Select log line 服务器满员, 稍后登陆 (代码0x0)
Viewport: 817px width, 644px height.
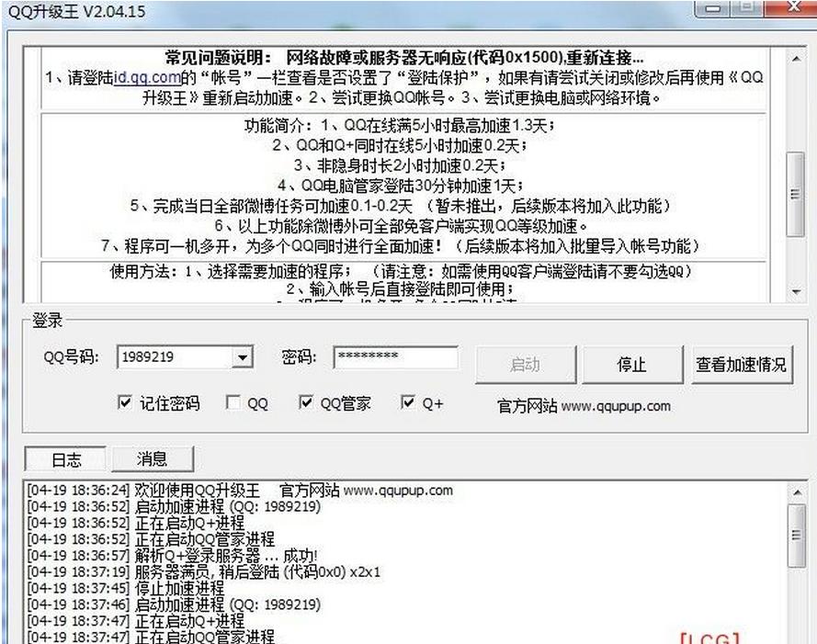click(x=204, y=572)
